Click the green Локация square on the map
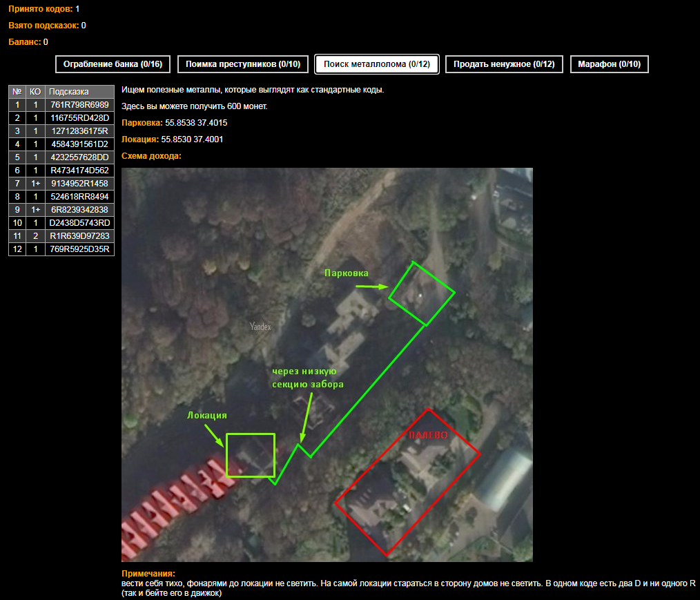 pos(251,455)
